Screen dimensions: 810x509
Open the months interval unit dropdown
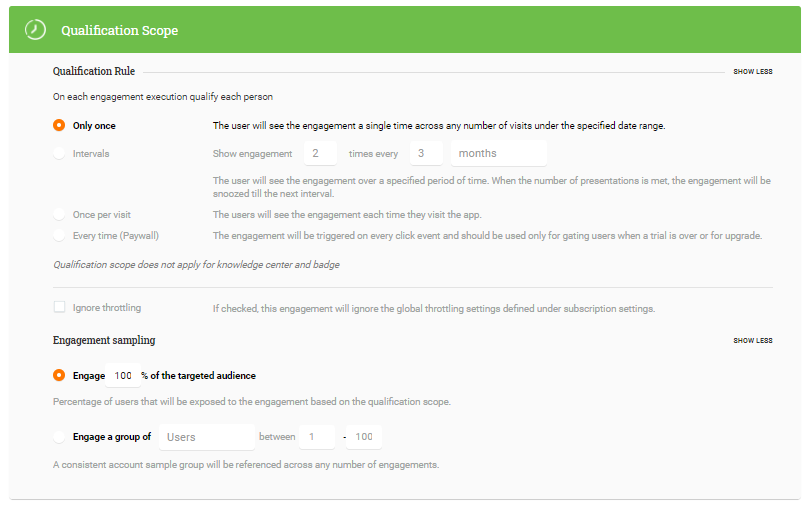[x=499, y=153]
